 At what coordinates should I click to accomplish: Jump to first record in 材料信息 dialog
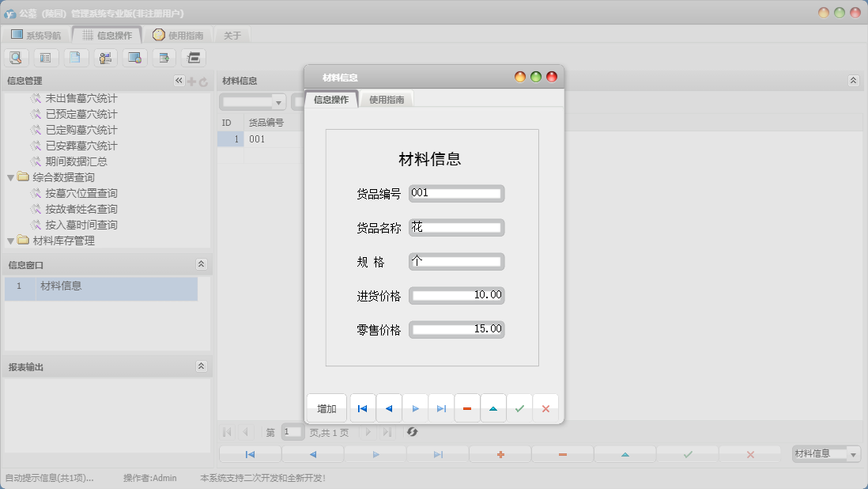362,408
